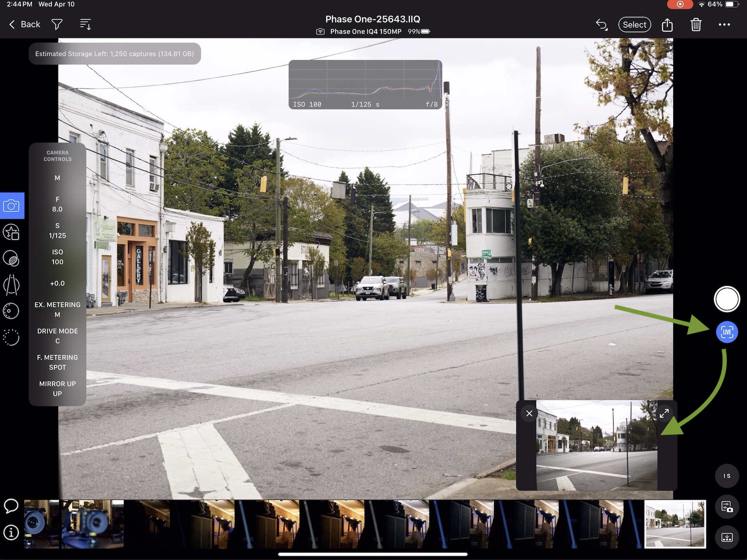Change the Drive Mode setting
This screenshot has width=747, height=560.
pyautogui.click(x=57, y=336)
